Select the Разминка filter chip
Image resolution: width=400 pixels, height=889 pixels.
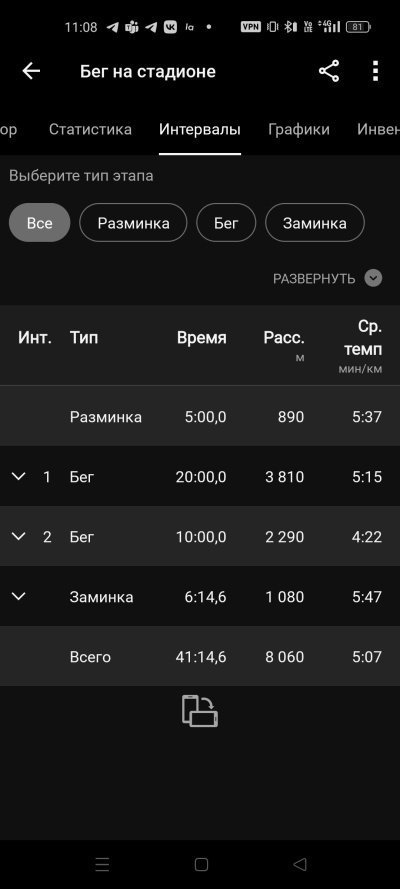133,223
